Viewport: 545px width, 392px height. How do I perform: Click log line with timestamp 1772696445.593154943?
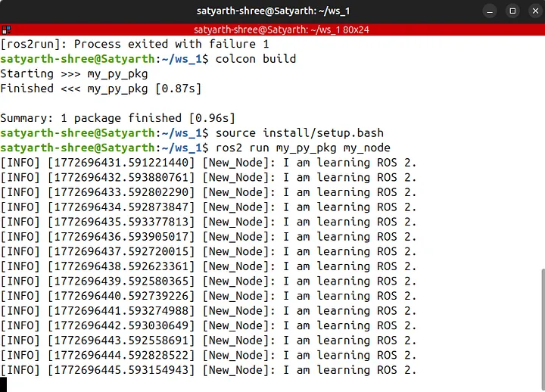[208, 370]
